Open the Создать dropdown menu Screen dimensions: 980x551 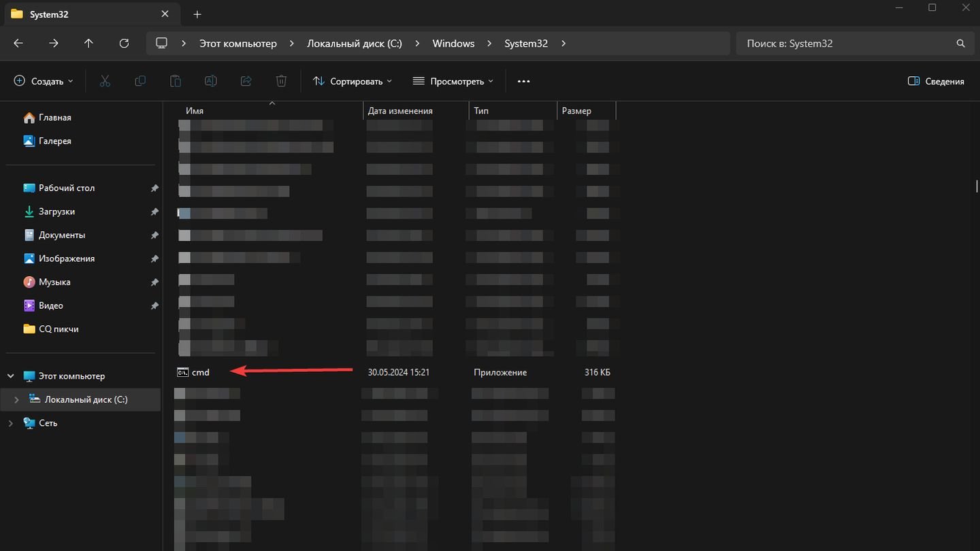(x=44, y=81)
